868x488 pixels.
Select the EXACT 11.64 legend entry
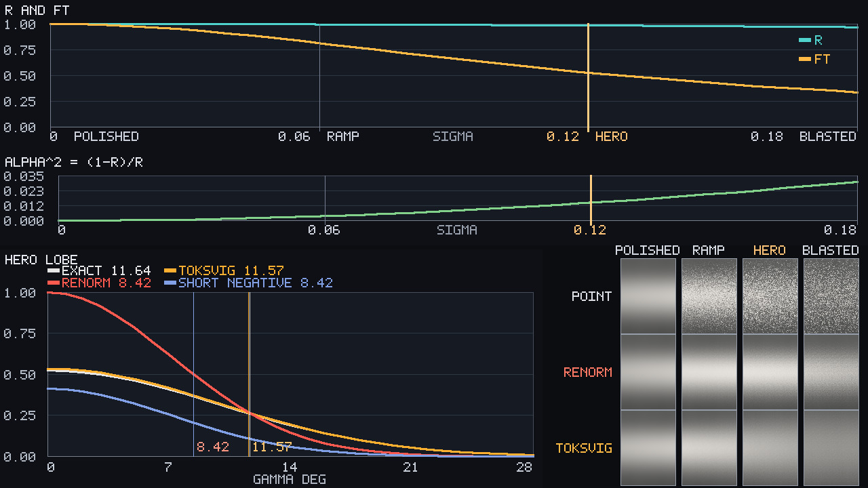99,270
